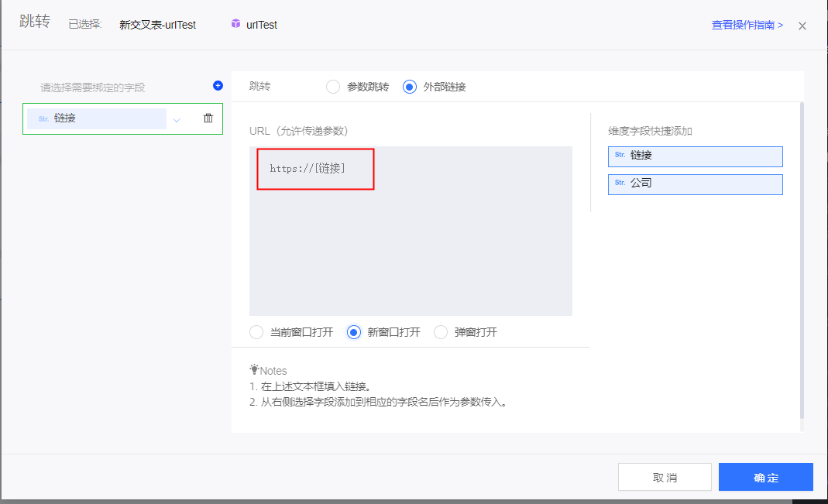
Task: Click the Str. type icon on the 公司 field
Action: [620, 183]
